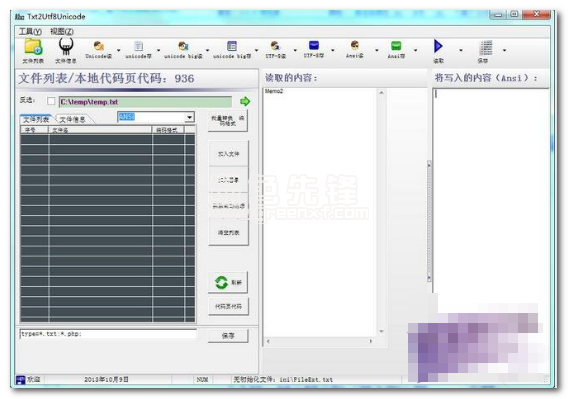Click the unicode big save toolbar icon
This screenshot has height=399, width=568.
pyautogui.click(x=232, y=46)
